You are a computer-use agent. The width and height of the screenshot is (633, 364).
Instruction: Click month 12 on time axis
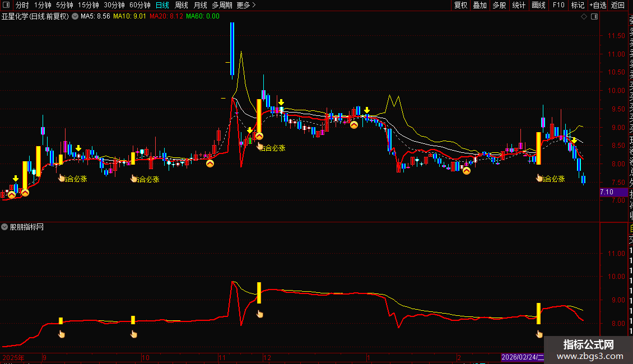(x=267, y=357)
